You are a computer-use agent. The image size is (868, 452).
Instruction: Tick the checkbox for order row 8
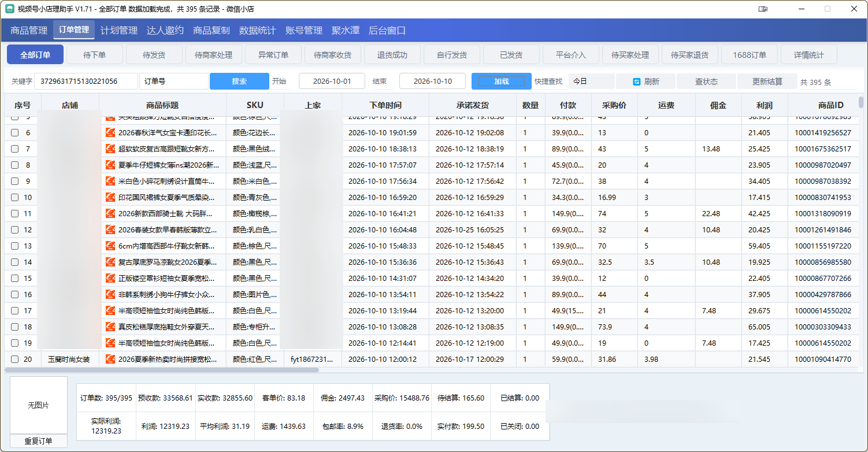(15, 165)
